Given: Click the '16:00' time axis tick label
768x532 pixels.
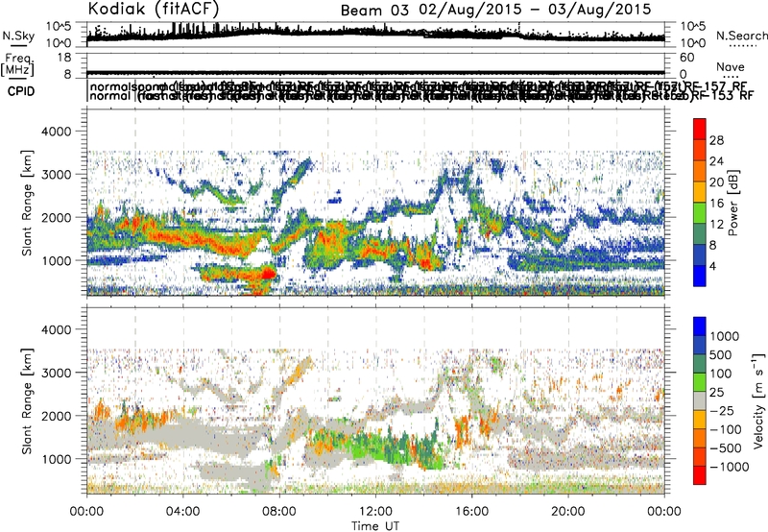Looking at the screenshot, I should pyautogui.click(x=471, y=512).
